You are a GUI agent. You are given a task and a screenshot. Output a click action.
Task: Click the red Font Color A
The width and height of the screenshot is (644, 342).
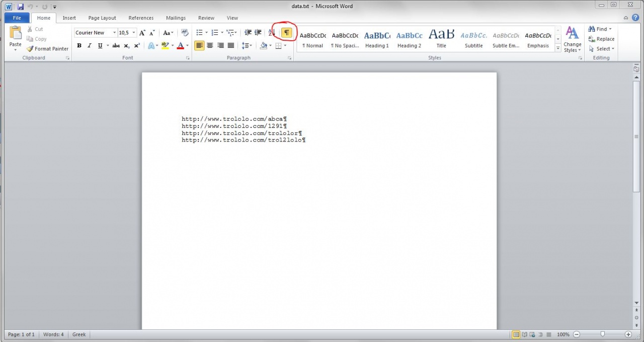181,46
